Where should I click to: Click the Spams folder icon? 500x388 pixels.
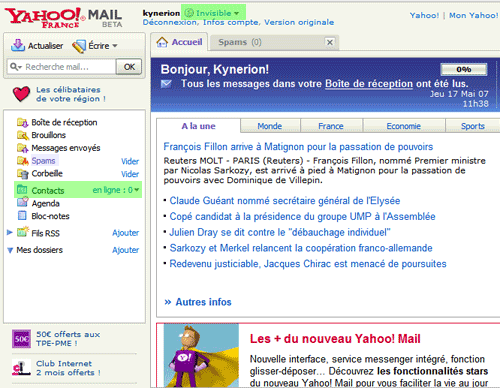pyautogui.click(x=22, y=161)
